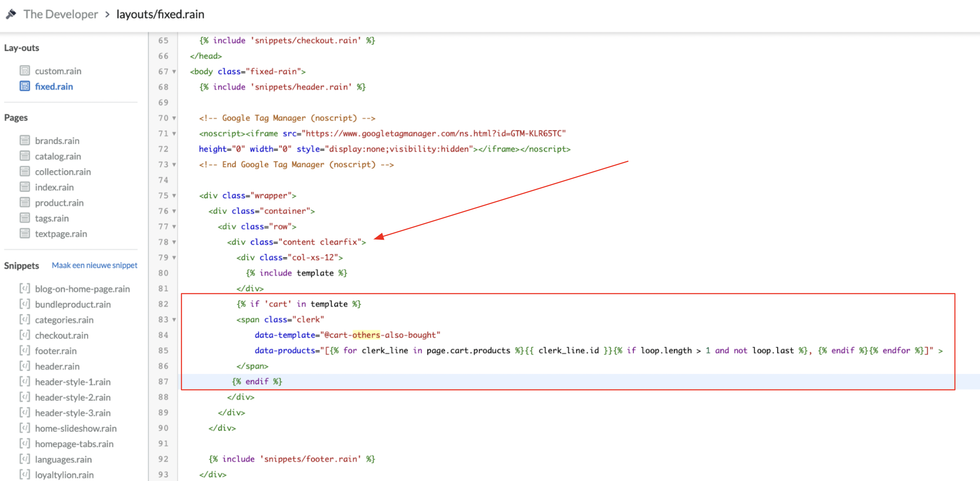
Task: Click the hammer tools icon in the header
Action: 11,14
